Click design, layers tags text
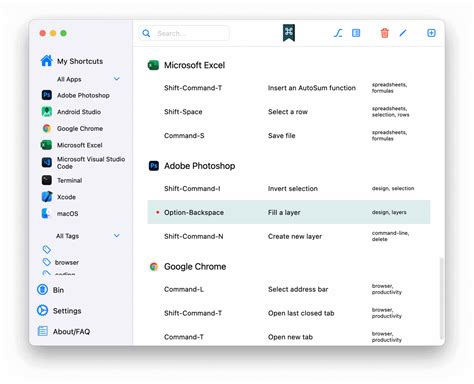474x384 pixels. [x=389, y=212]
